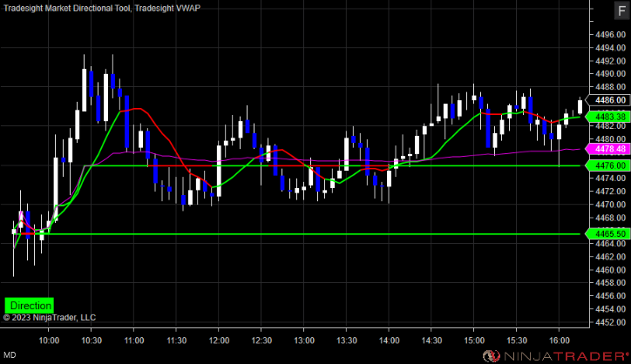Viewport: 631px width, 364px height.
Task: Click the 4458.00 price axis label
Action: (610, 283)
